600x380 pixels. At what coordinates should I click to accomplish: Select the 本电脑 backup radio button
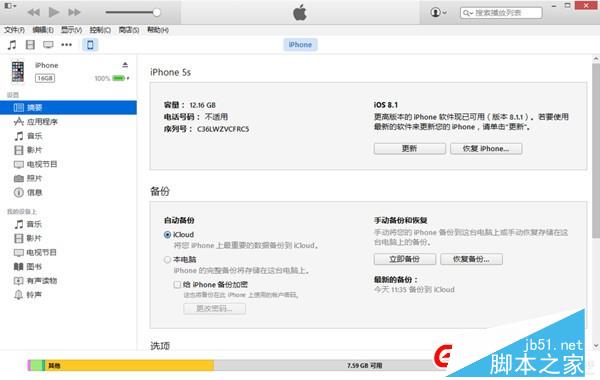point(167,260)
